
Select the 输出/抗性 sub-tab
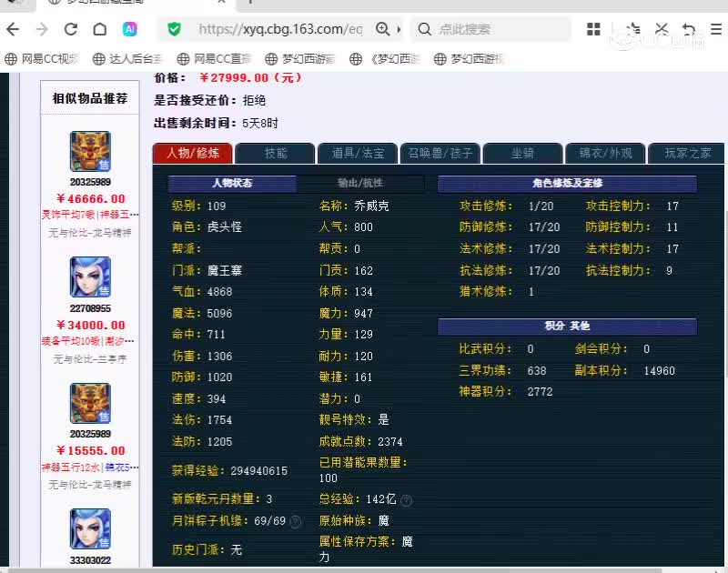[360, 183]
